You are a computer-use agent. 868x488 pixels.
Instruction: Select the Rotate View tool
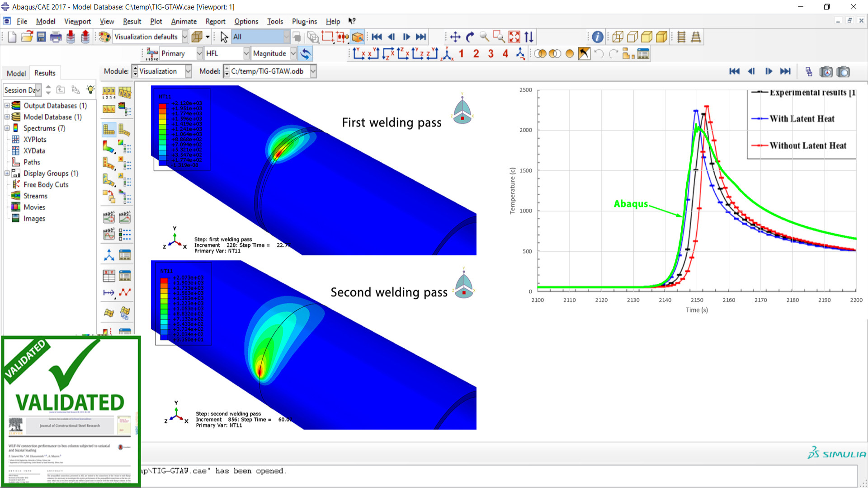tap(470, 37)
